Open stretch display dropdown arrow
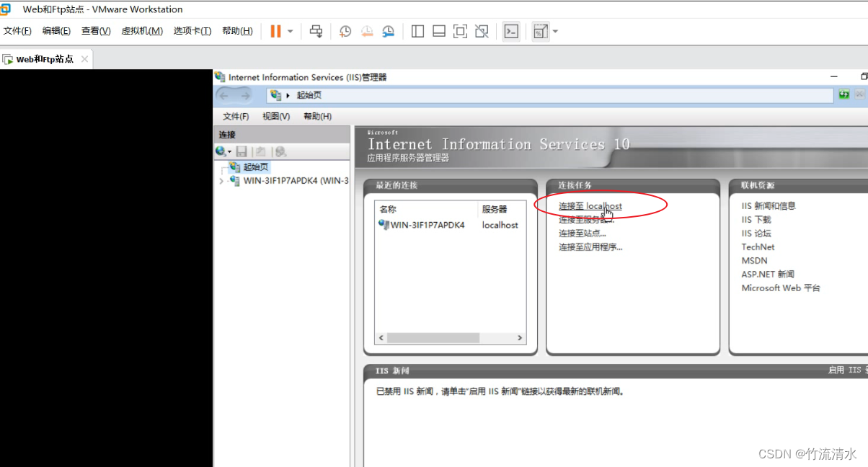The height and width of the screenshot is (467, 868). pyautogui.click(x=555, y=32)
